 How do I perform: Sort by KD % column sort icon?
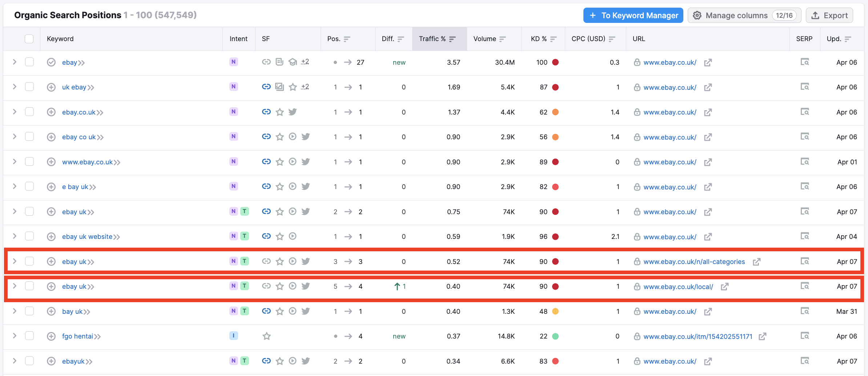[x=554, y=39]
